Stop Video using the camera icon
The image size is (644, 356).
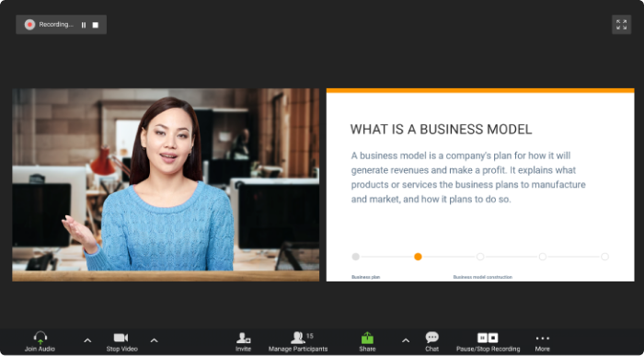121,341
